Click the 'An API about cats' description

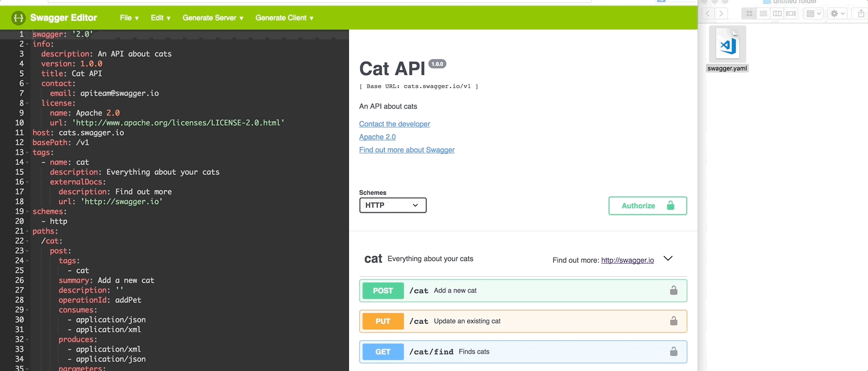coord(388,106)
